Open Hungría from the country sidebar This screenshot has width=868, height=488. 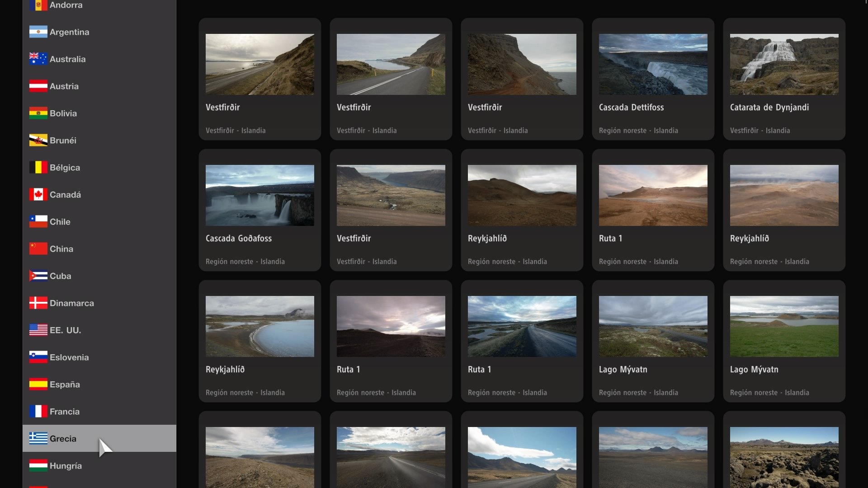pyautogui.click(x=66, y=466)
